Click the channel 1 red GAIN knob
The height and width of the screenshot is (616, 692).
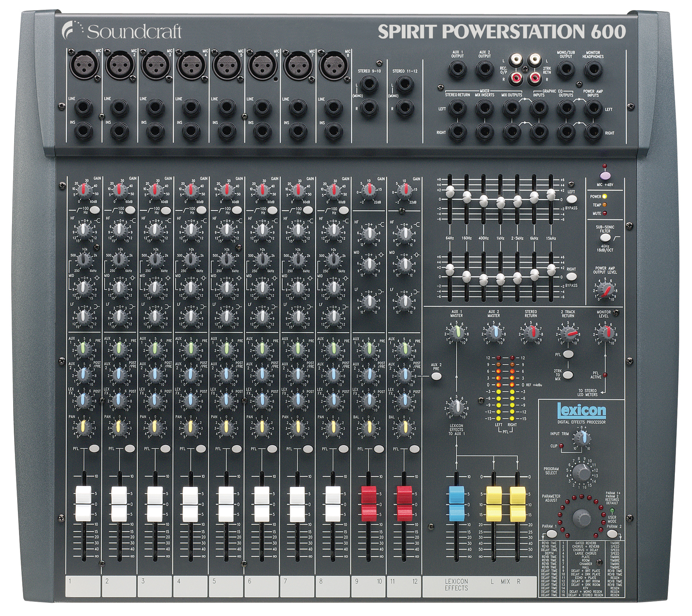tap(84, 191)
